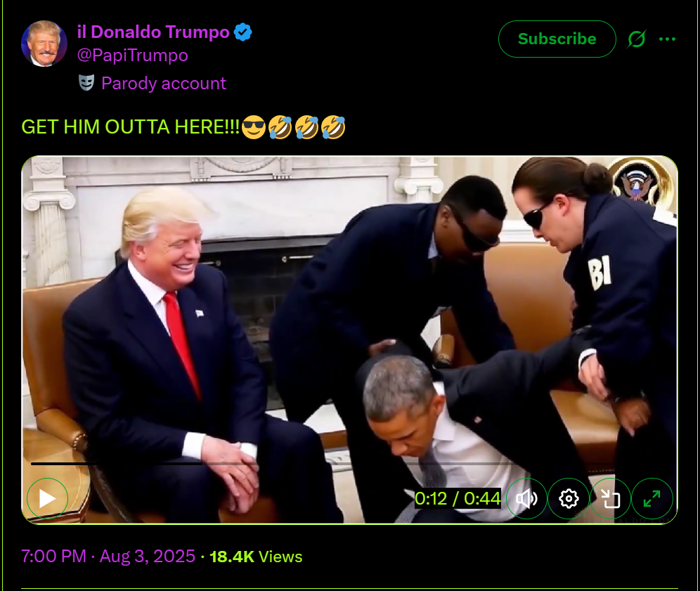Open the @PapiTrumpo handle link
The width and height of the screenshot is (700, 591).
point(133,56)
